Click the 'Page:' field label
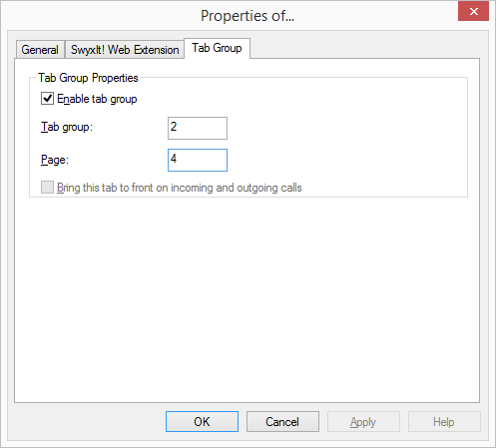Viewport: 496px width, 448px height. [55, 160]
